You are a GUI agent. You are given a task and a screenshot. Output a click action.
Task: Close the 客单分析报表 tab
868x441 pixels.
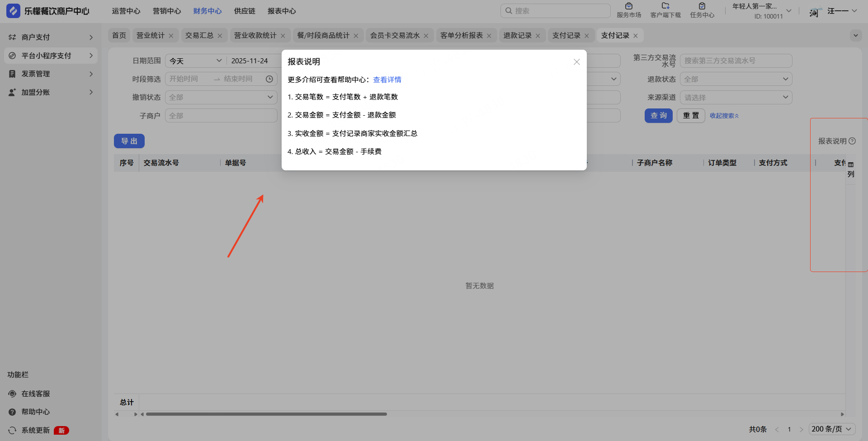coord(489,36)
